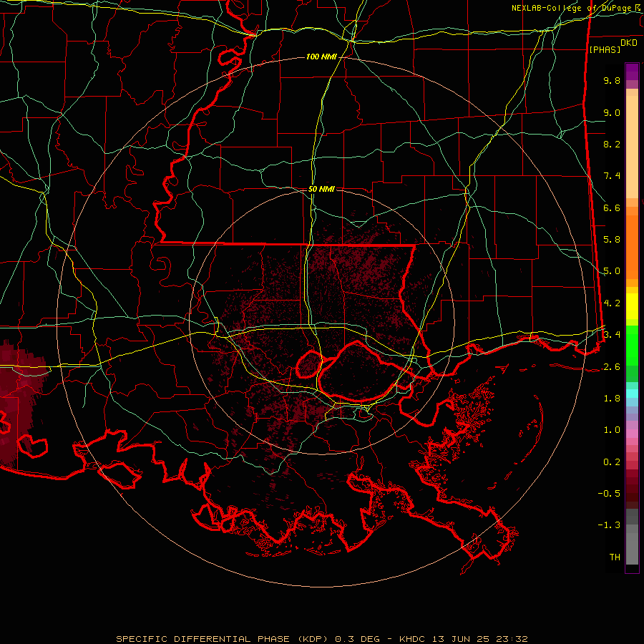Click the purple top segment of color scale
The height and width of the screenshot is (644, 644).
point(632,72)
